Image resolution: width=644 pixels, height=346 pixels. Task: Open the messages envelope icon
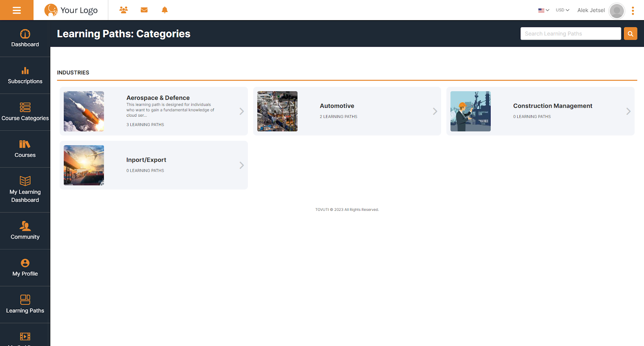(x=144, y=10)
